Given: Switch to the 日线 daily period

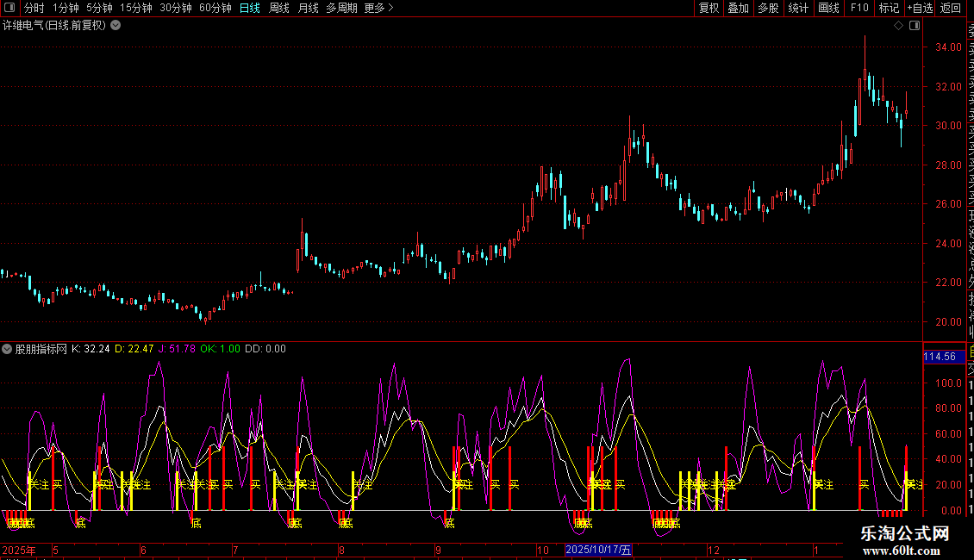Looking at the screenshot, I should (x=249, y=9).
